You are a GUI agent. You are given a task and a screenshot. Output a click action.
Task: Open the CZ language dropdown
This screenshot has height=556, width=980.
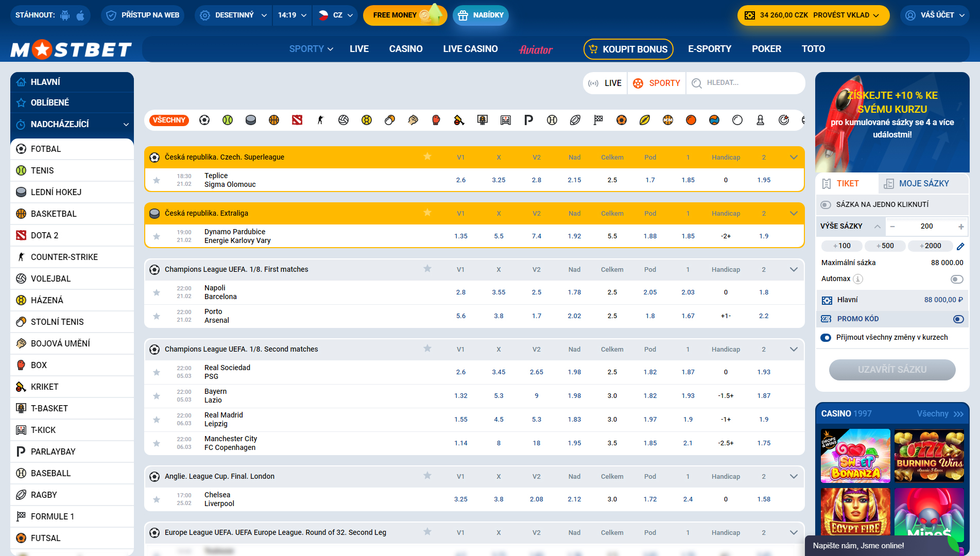[336, 15]
